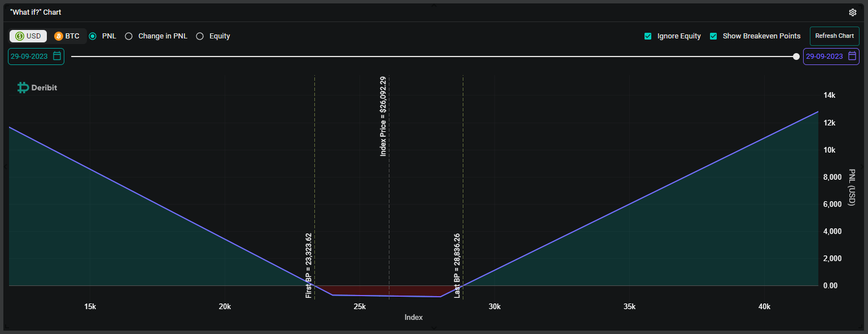Collapse panel using top chevron handle
The width and height of the screenshot is (868, 334).
pyautogui.click(x=434, y=5)
